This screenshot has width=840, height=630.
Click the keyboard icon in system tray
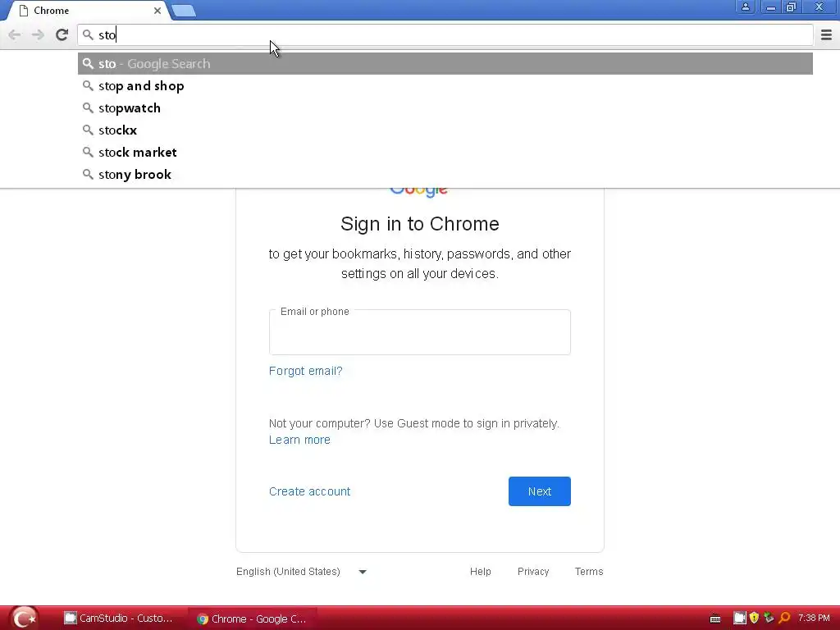715,619
